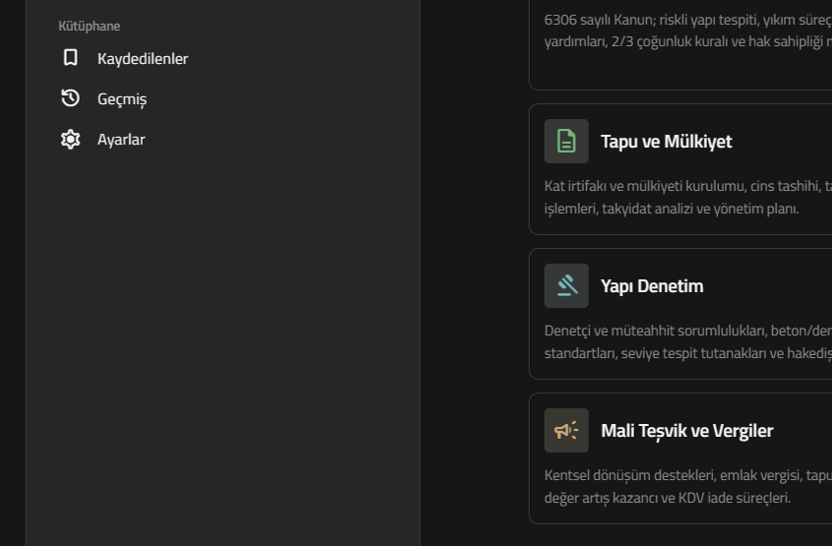Click the bookmark icon beside Kaydedilenler
Image resolution: width=832 pixels, height=546 pixels.
tap(70, 58)
